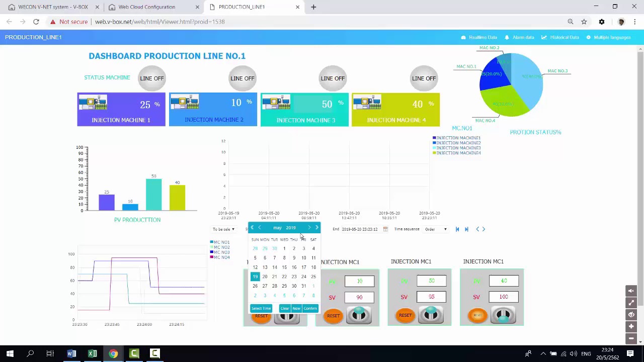Click the purple bar labeled 25
Image resolution: width=644 pixels, height=362 pixels.
(107, 202)
